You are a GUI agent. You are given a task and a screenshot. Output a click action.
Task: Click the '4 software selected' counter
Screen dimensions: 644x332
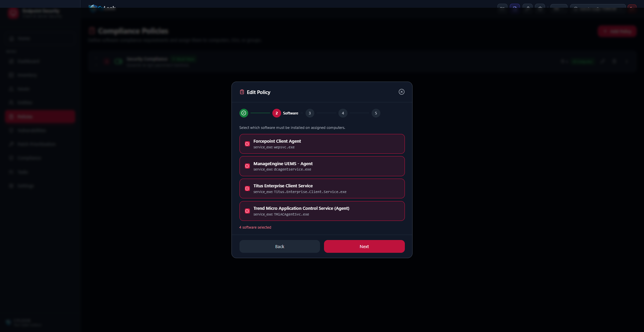click(255, 227)
